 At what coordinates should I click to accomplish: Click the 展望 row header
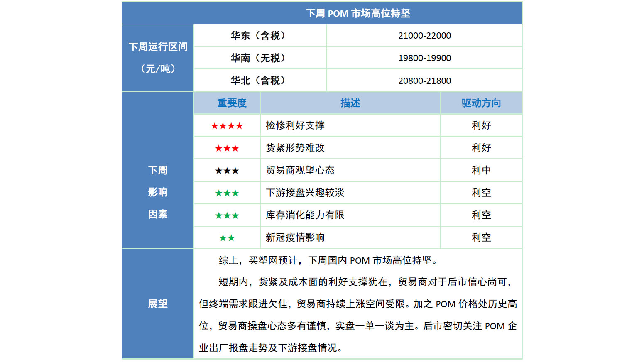(x=158, y=304)
